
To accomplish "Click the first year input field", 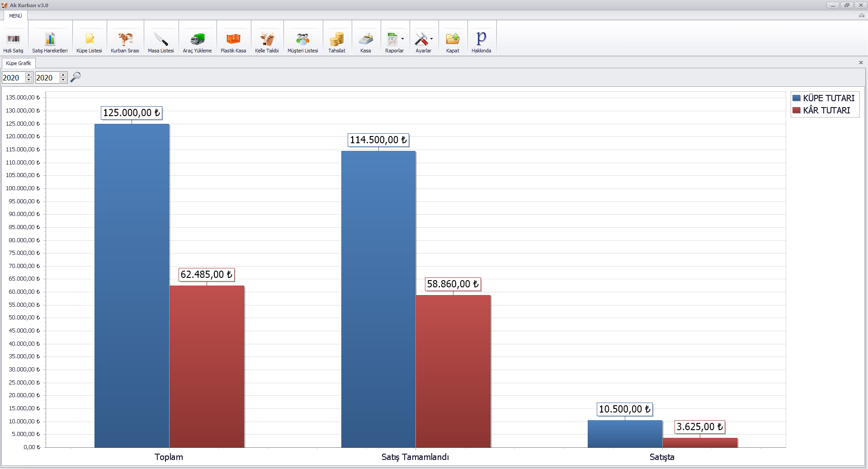I will 14,78.
